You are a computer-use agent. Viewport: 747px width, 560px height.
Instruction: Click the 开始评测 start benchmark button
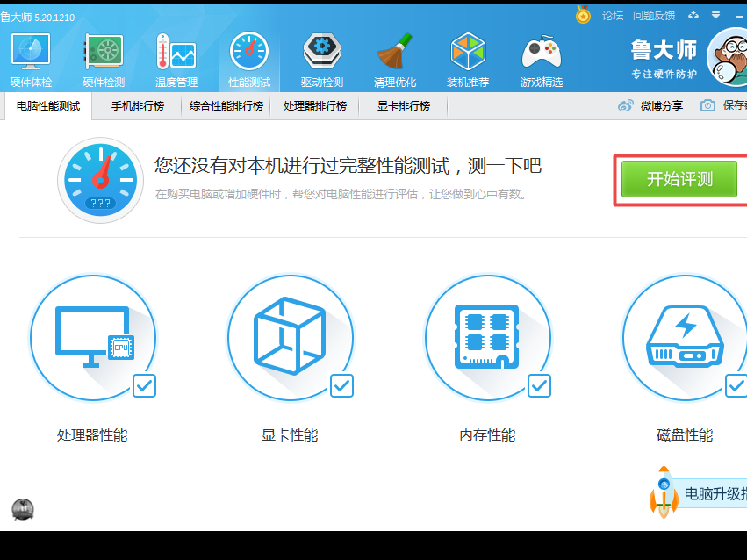(679, 179)
